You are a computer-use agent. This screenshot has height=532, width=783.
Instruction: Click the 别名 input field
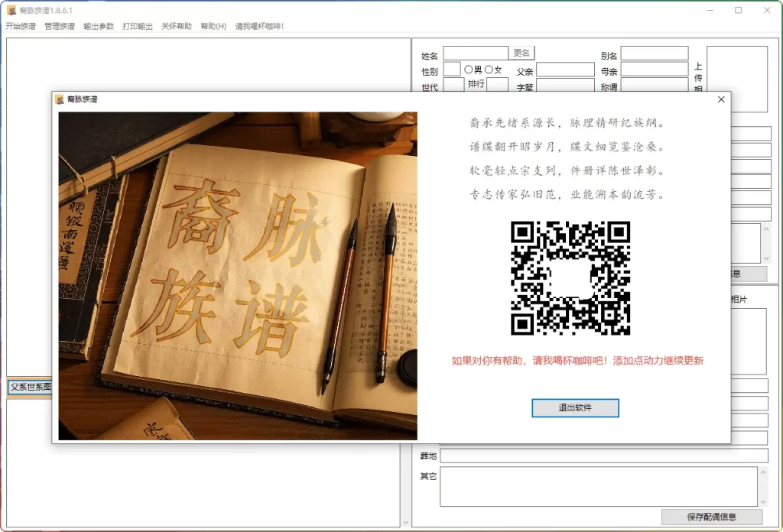point(655,53)
